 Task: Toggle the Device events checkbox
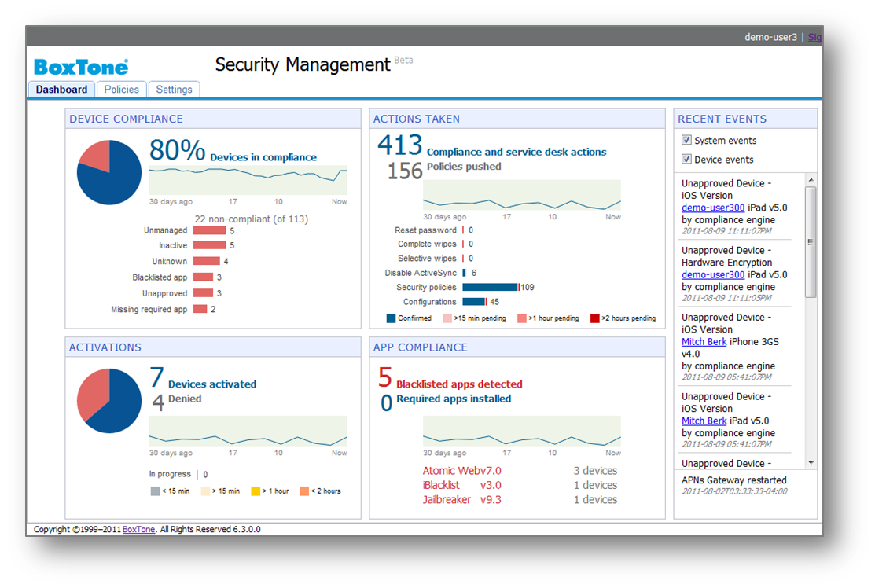click(686, 159)
